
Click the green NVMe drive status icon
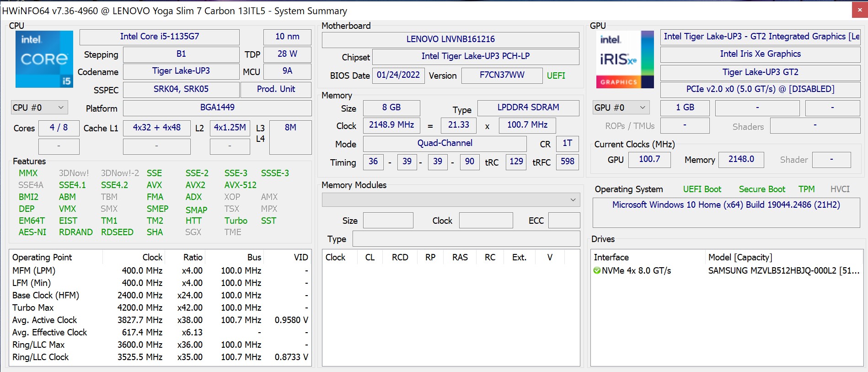click(597, 271)
